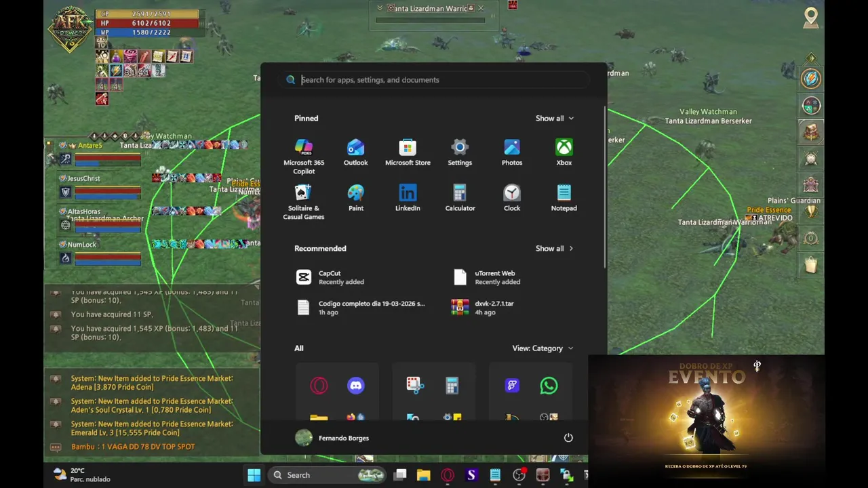Click the power button in Start menu
This screenshot has width=868, height=488.
tap(568, 438)
